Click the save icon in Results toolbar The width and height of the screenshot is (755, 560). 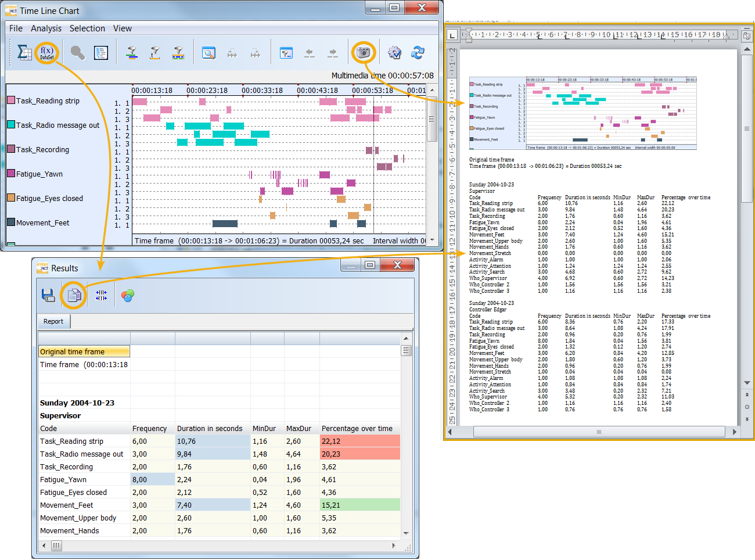[48, 295]
